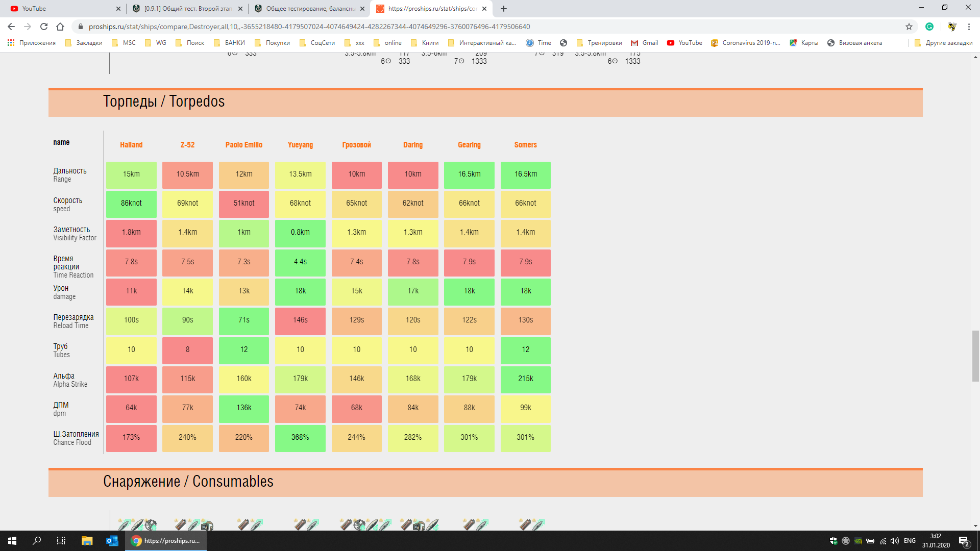Open the Карты maps bookmark
Screen dimensions: 980x551
[804, 43]
